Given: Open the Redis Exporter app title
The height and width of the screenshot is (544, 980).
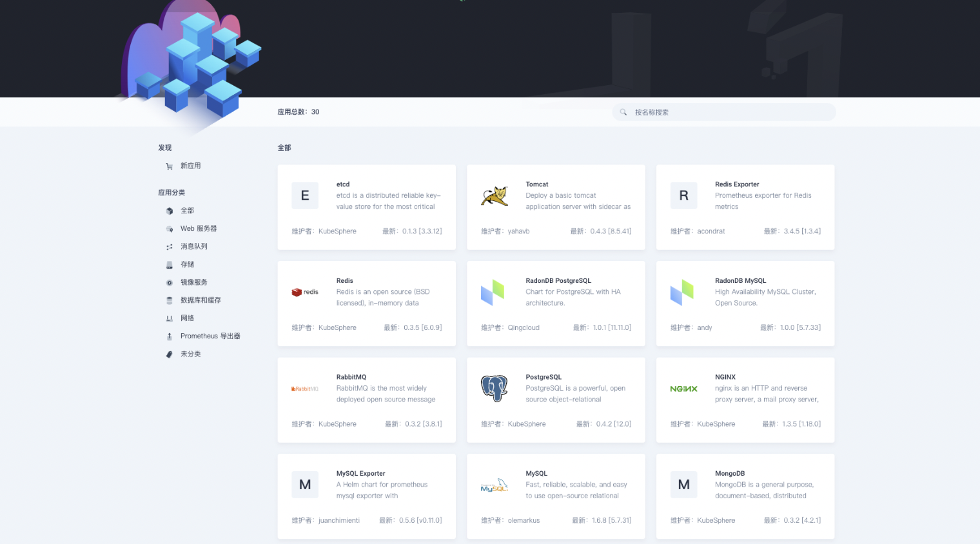Looking at the screenshot, I should pyautogui.click(x=737, y=184).
